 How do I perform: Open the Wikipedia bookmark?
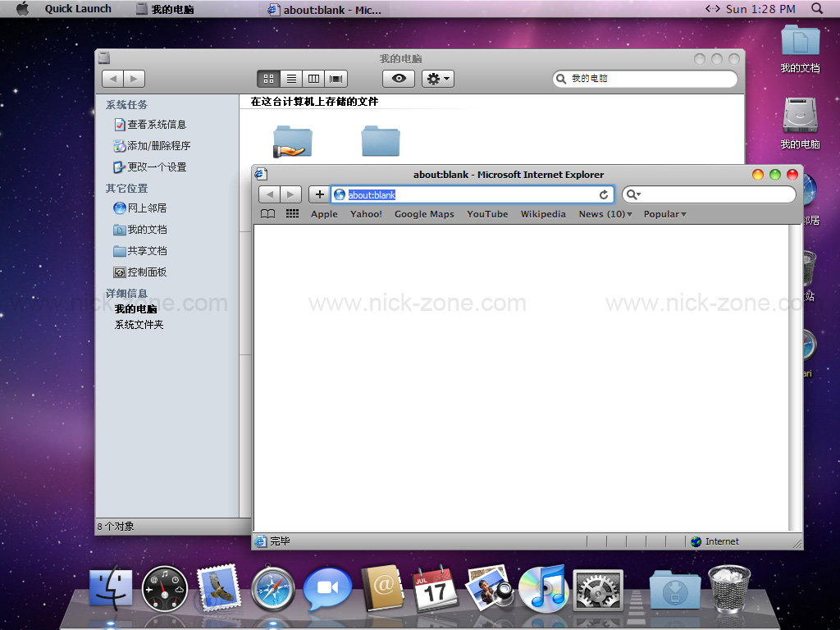click(543, 214)
